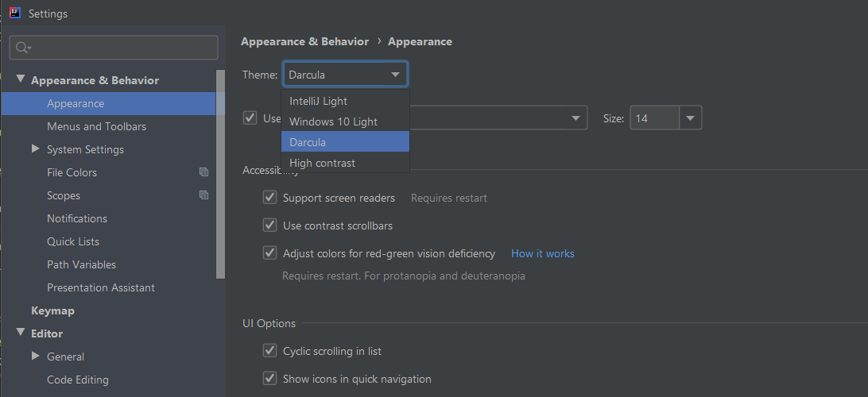Select High contrast theme option

(x=346, y=163)
